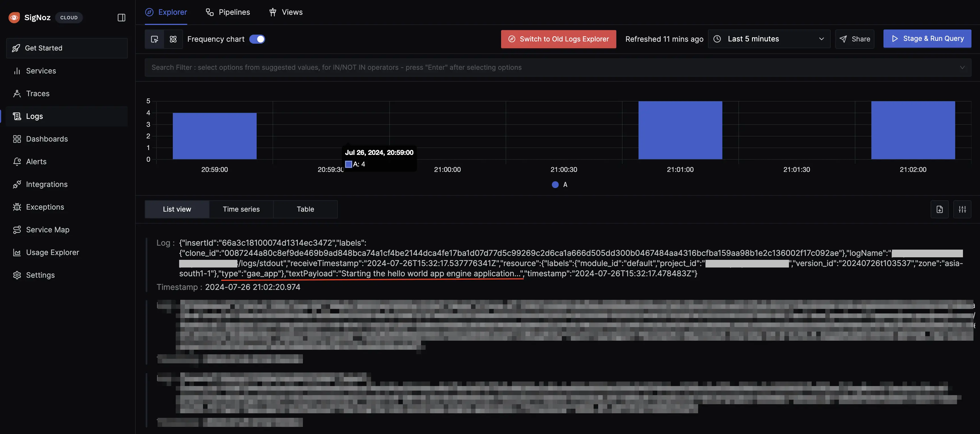The height and width of the screenshot is (434, 980).
Task: Click the 21:01:00 frequency chart bar
Action: click(680, 130)
